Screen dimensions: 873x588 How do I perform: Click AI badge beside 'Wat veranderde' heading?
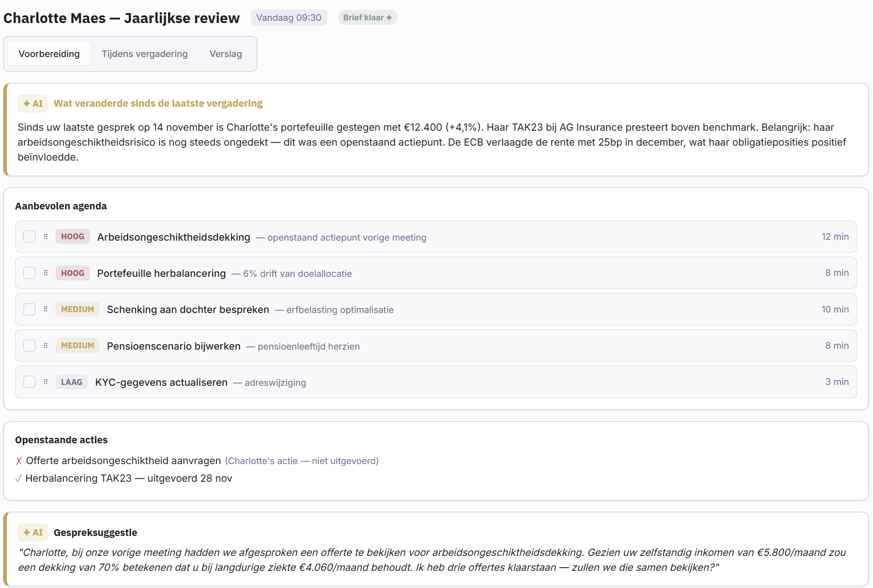click(x=33, y=104)
